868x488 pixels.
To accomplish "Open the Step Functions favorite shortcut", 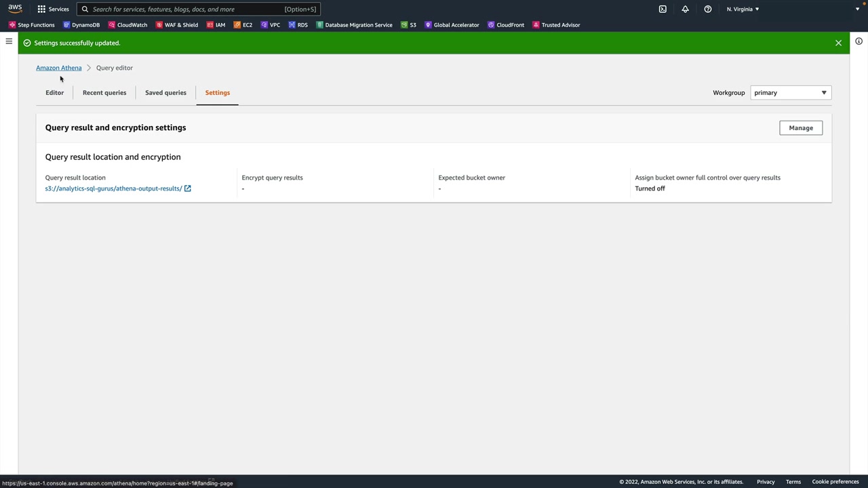I will pyautogui.click(x=31, y=25).
